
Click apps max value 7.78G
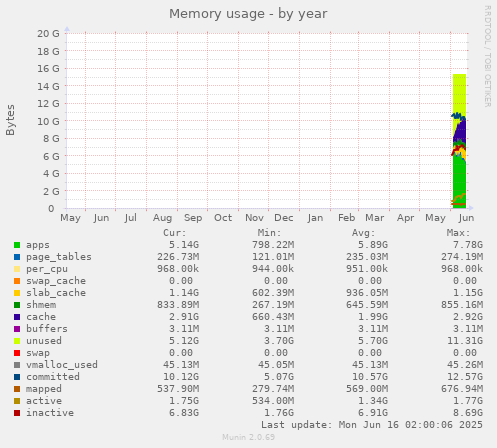tap(468, 245)
